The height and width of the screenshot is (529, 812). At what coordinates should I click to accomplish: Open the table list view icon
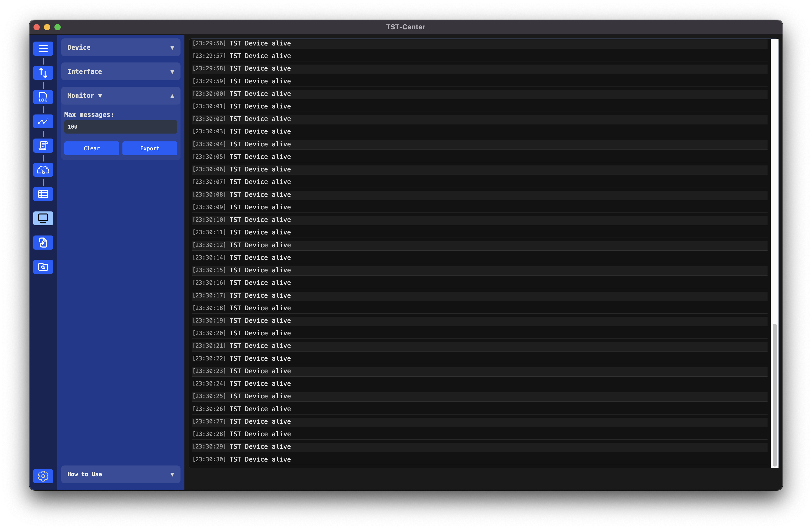[43, 194]
